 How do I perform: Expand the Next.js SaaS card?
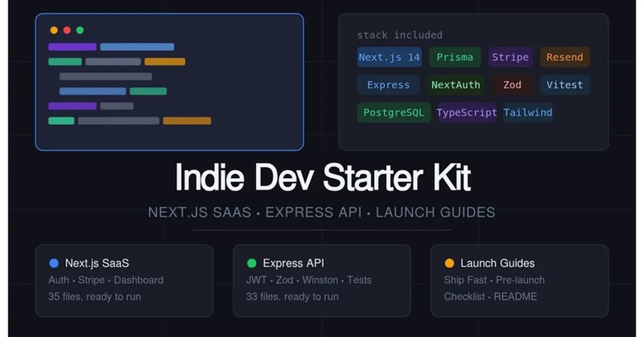pos(123,280)
